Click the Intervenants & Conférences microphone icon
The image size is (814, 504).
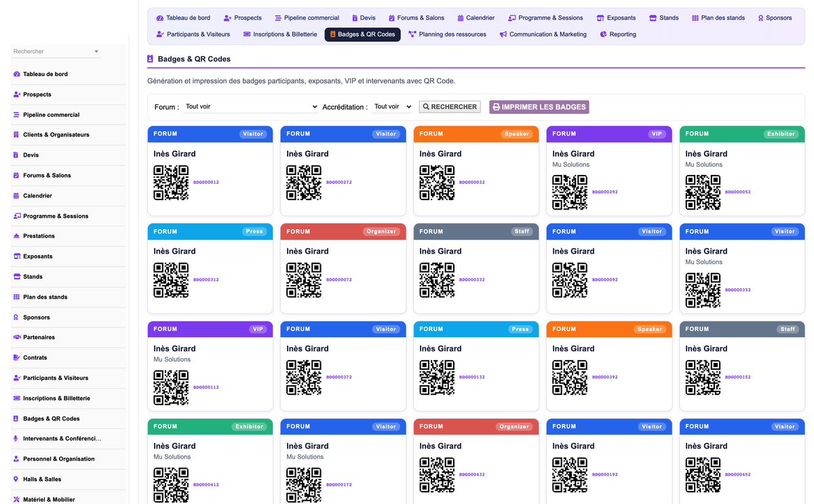pos(17,439)
